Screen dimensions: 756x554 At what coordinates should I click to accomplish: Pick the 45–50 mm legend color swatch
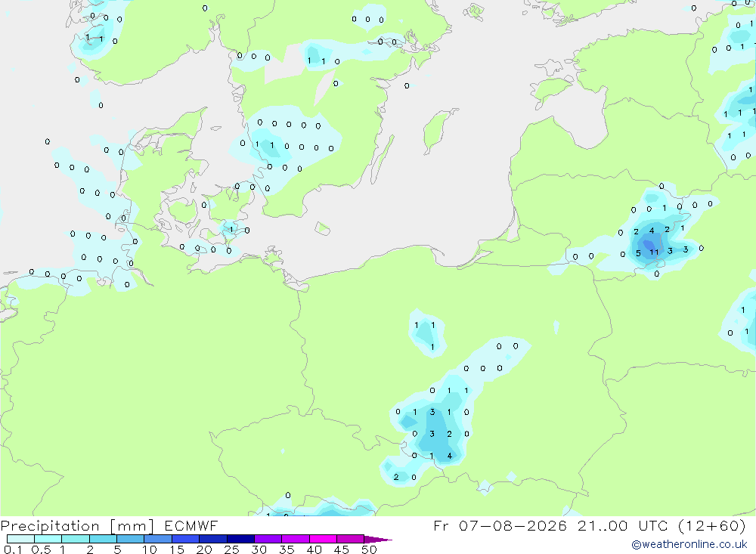tap(350, 539)
